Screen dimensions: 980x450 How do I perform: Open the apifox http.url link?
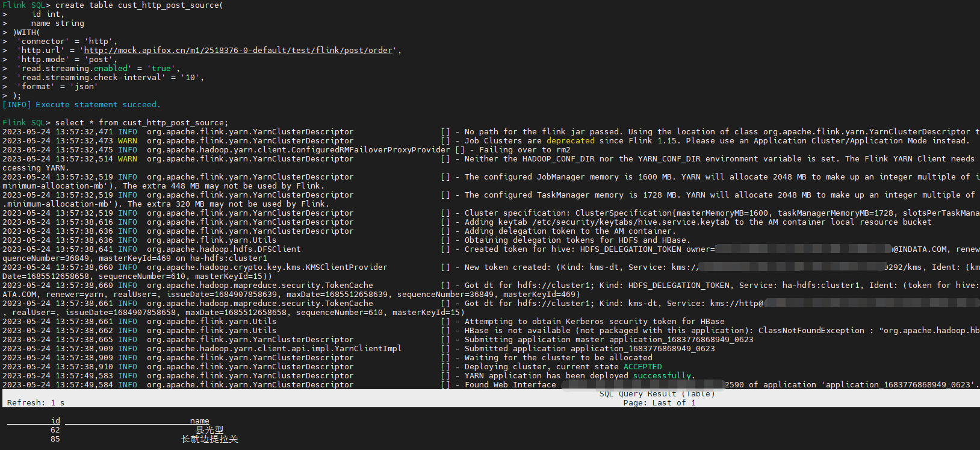point(238,51)
